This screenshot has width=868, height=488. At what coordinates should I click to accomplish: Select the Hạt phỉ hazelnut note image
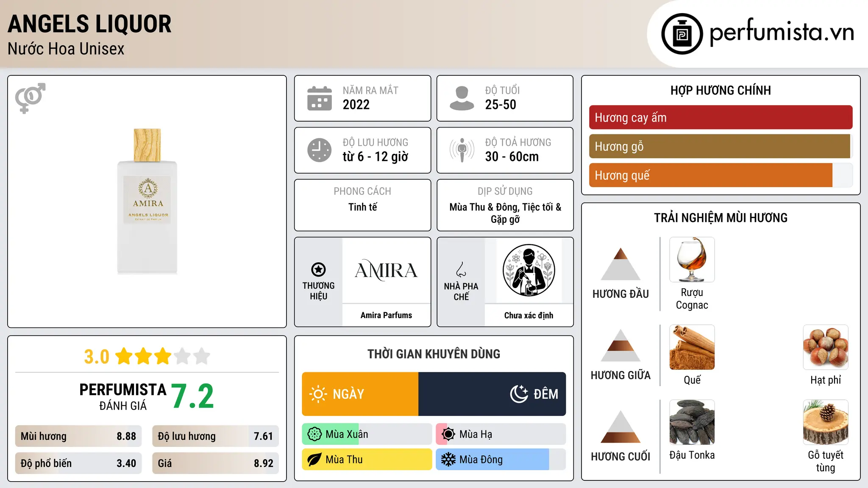[826, 347]
